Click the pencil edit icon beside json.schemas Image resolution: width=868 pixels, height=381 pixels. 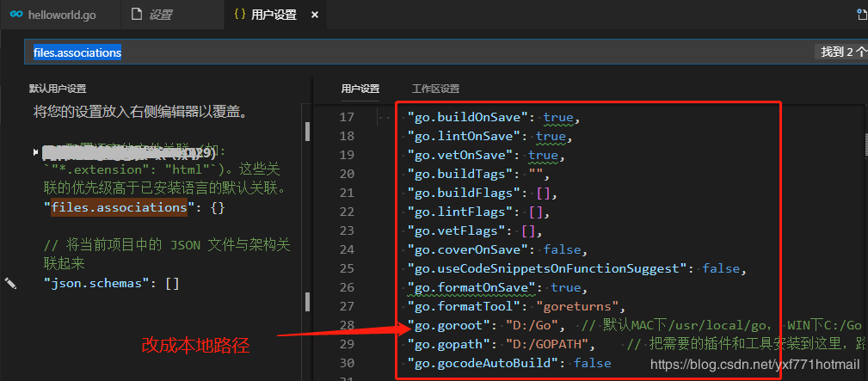(10, 284)
